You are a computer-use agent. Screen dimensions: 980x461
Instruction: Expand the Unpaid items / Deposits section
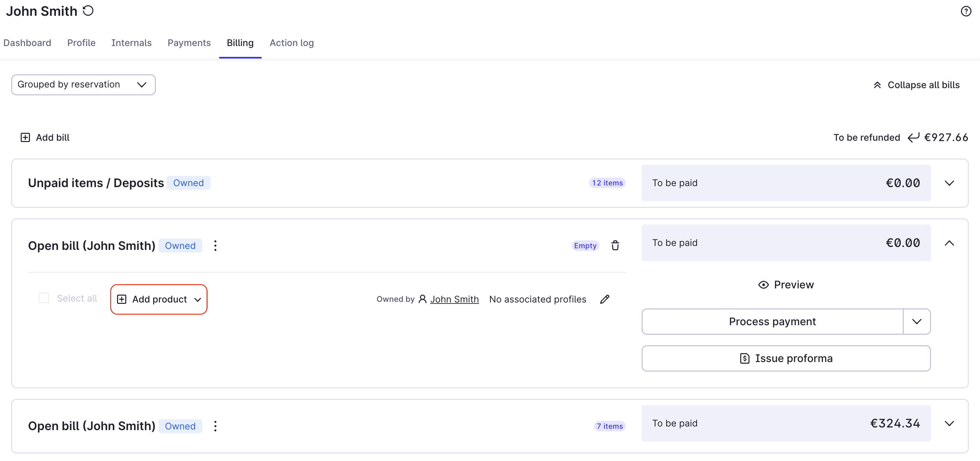[949, 183]
